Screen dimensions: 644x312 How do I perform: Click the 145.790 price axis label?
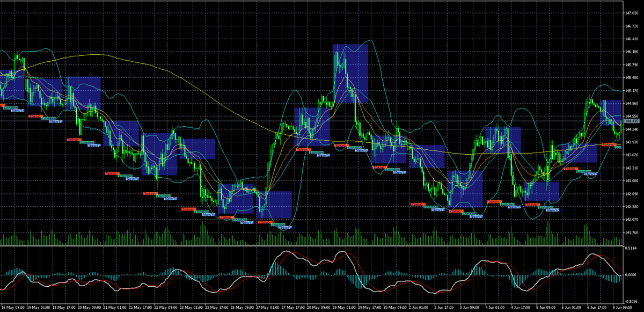tap(632, 65)
